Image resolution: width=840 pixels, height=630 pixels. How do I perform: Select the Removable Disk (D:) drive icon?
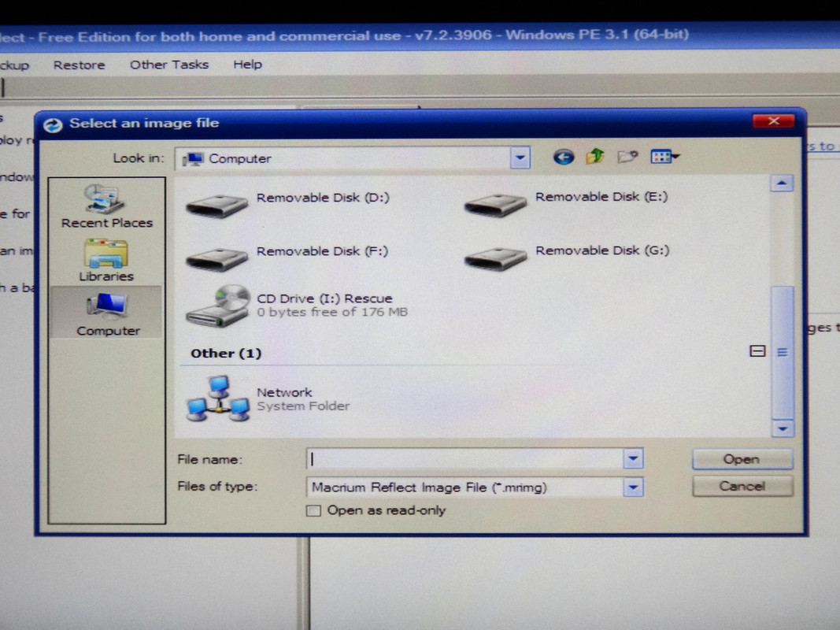point(217,206)
